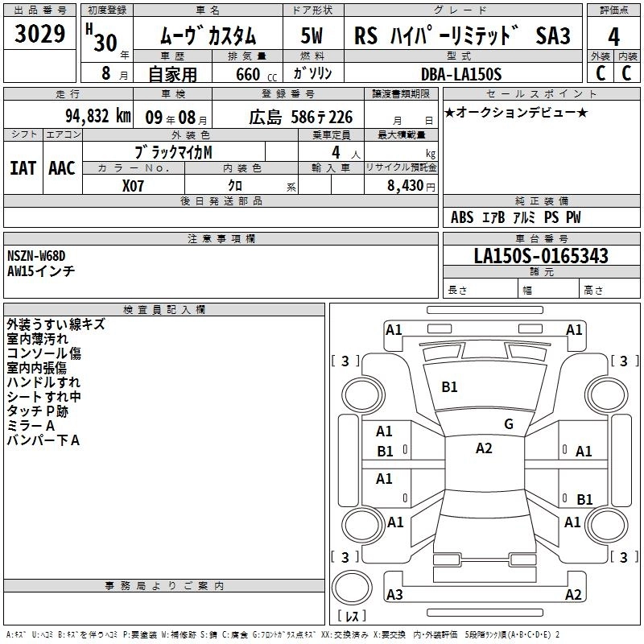This screenshot has height=644, width=644.
Task: Click the G mark on the windshield diagram
Action: pyautogui.click(x=508, y=424)
